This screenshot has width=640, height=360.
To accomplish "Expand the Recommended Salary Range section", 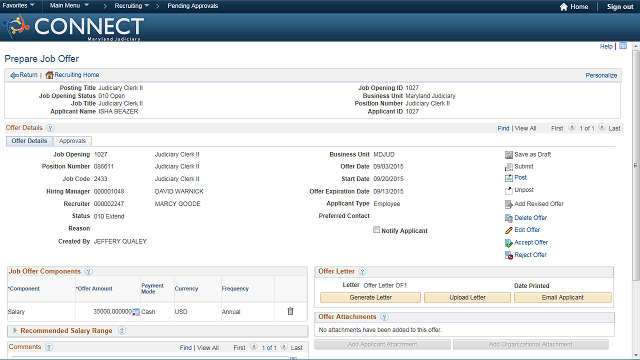I will 15,330.
